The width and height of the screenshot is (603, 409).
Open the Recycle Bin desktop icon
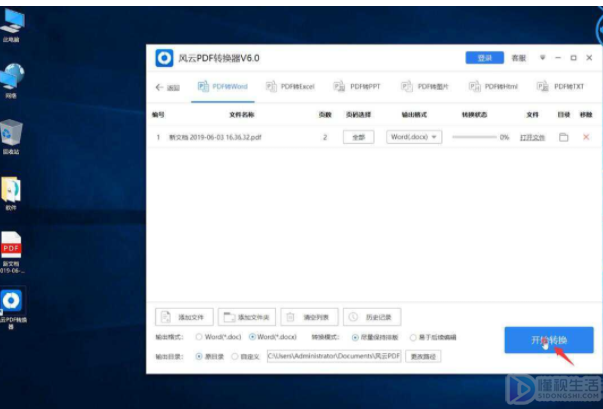point(12,136)
